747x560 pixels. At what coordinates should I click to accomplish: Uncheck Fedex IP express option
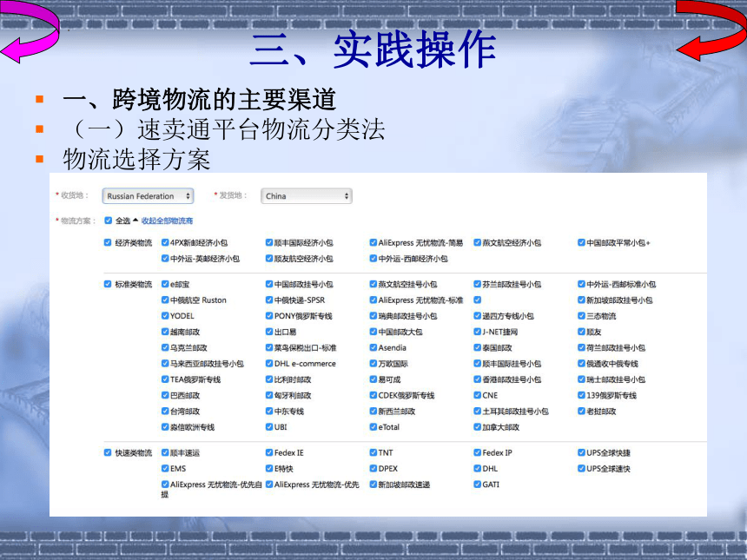click(478, 452)
